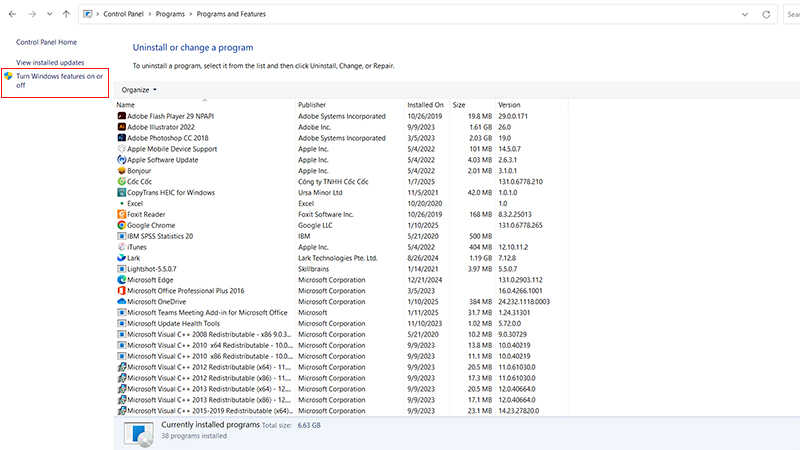Click the Forward arrow in navigation bar

tap(32, 14)
